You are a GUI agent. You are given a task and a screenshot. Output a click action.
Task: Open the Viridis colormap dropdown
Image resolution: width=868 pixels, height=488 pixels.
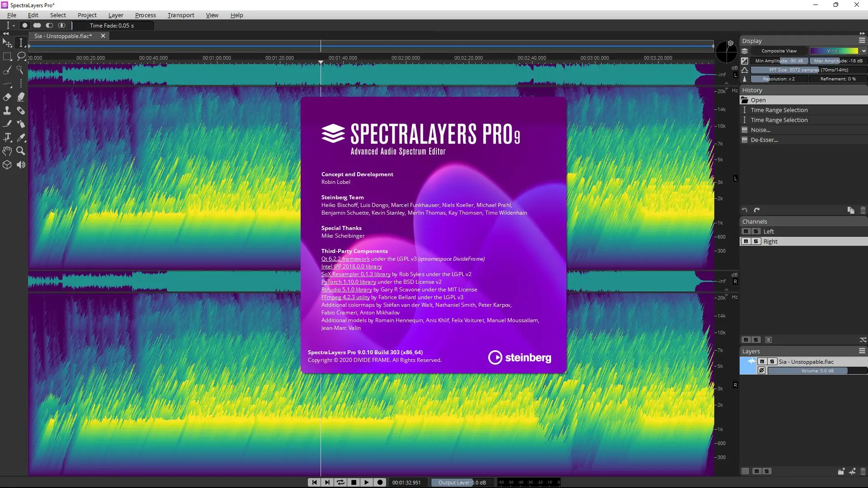[x=863, y=51]
